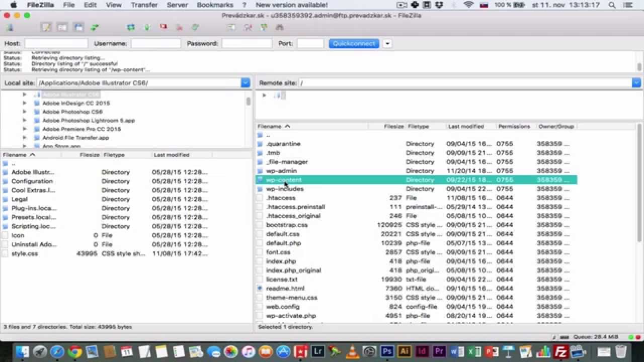Viewport: 644px width, 362px height.
Task: Expand Adobe InDesign CC 2015 tree node
Action: click(x=25, y=103)
